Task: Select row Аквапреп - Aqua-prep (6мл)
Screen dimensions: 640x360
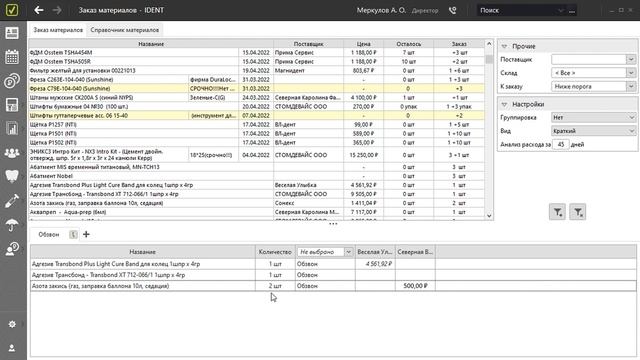Action: click(x=256, y=212)
